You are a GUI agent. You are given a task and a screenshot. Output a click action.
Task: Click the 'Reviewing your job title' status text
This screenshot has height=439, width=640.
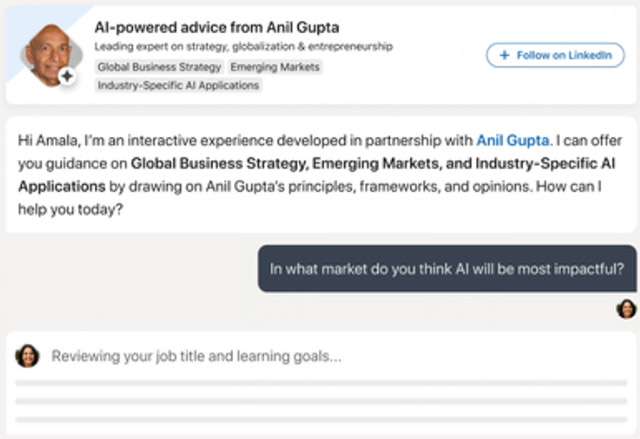(x=196, y=356)
